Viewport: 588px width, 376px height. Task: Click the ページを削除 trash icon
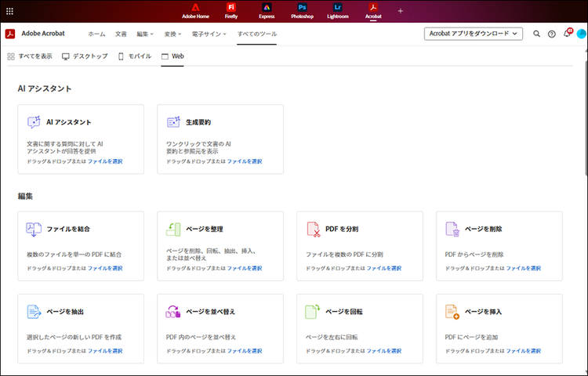452,230
